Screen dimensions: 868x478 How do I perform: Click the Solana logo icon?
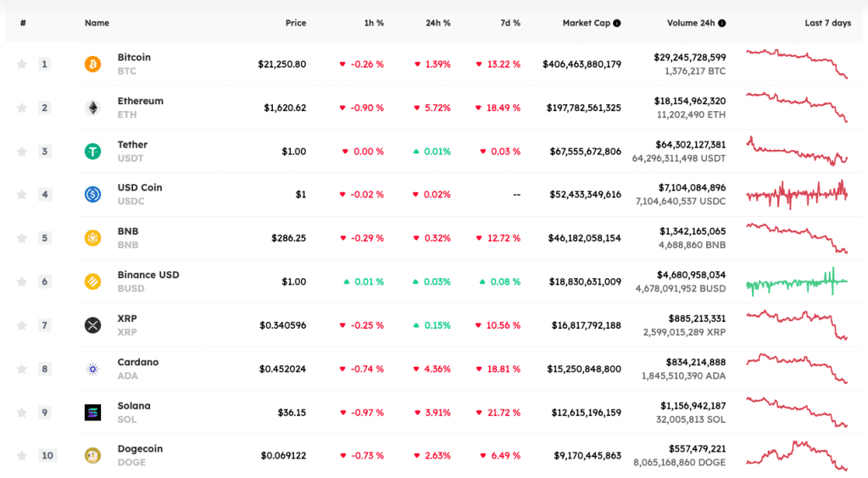[x=92, y=412]
